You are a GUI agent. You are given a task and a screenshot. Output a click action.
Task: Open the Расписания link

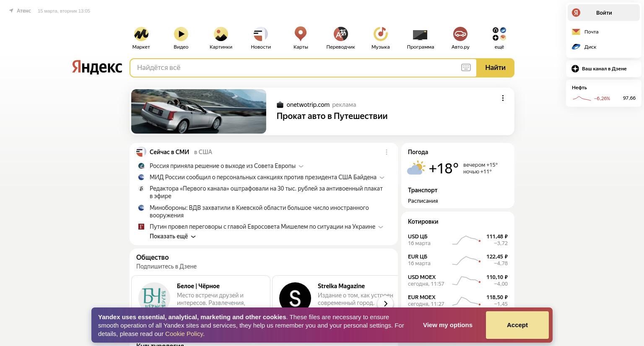tap(423, 201)
